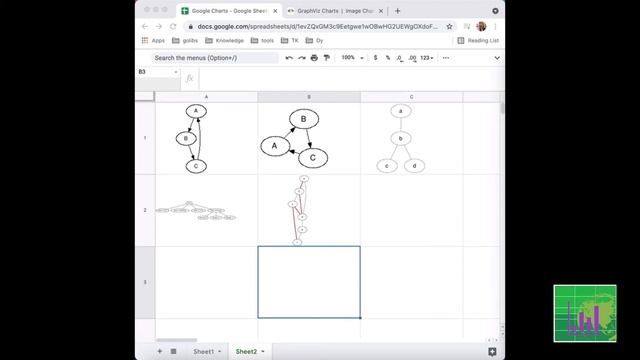Open the Chrome profile avatar
The image size is (640, 360).
pos(481,27)
